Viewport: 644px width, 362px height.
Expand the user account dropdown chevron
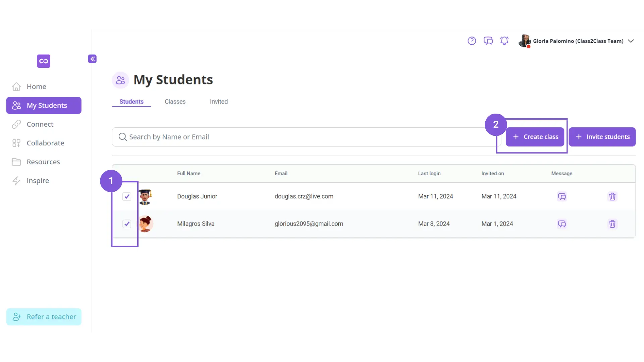[x=631, y=41]
